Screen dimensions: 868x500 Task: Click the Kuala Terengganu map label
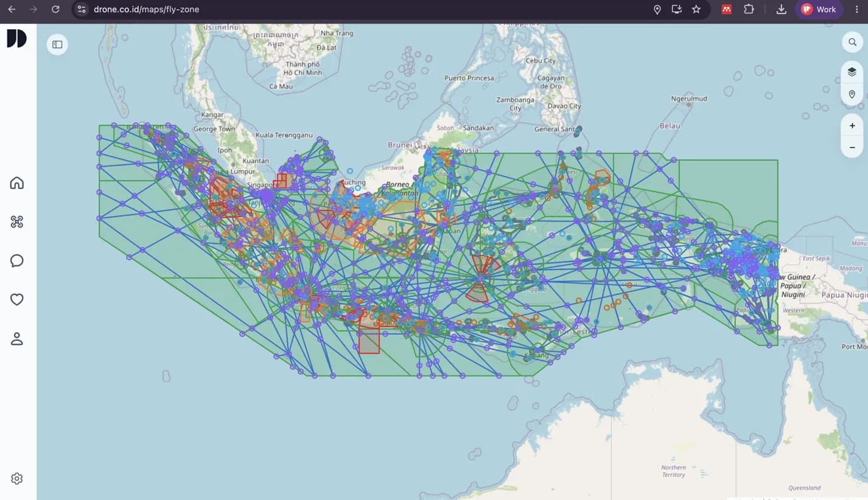pos(284,135)
